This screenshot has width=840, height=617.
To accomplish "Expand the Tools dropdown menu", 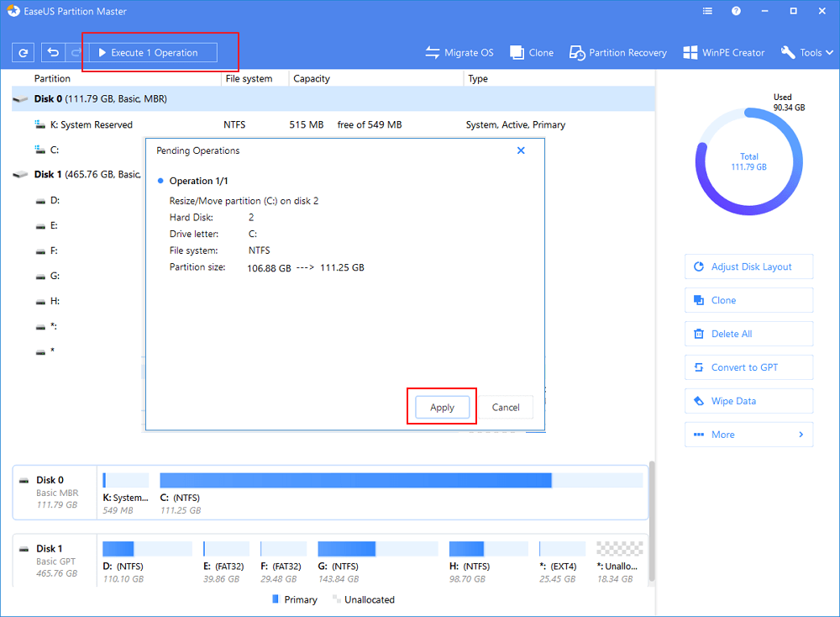I will tap(806, 52).
